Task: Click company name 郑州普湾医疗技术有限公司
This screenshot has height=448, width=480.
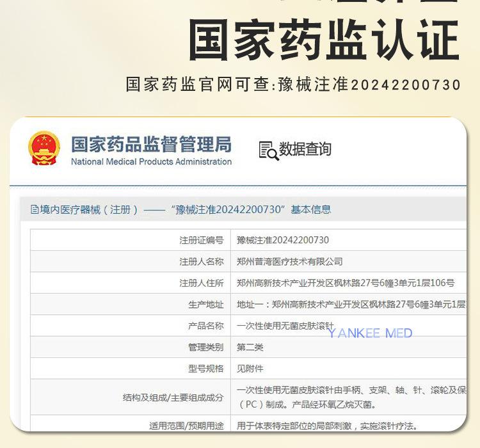Action: pyautogui.click(x=289, y=261)
